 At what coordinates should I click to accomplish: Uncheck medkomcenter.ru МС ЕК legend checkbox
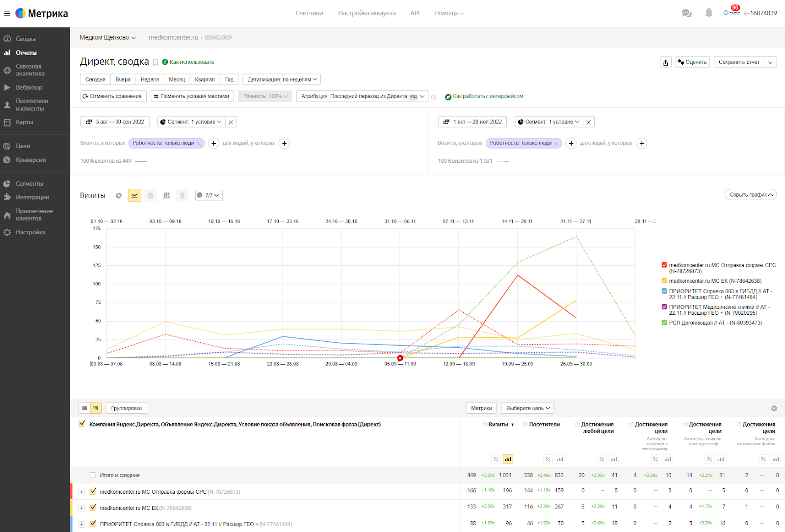pyautogui.click(x=664, y=281)
